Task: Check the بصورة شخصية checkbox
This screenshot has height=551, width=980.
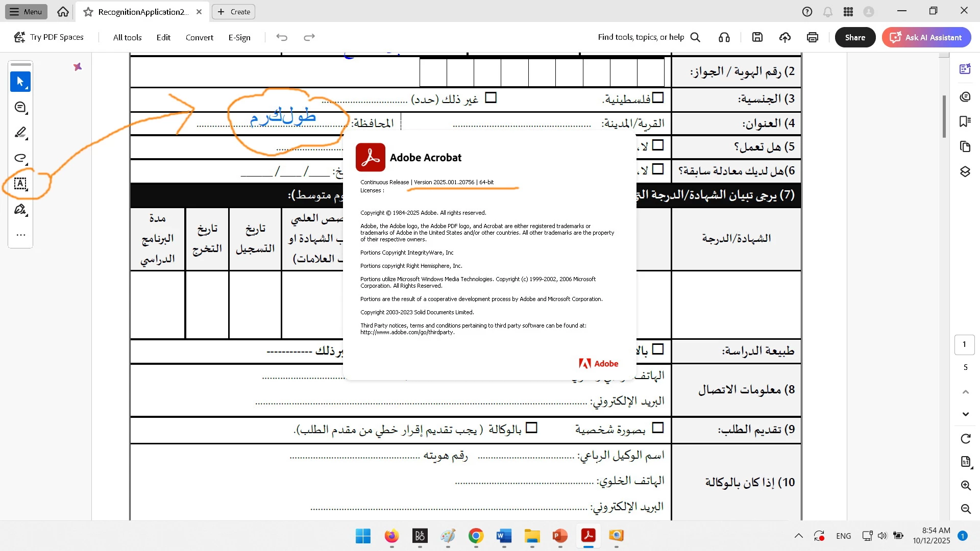Action: pyautogui.click(x=658, y=428)
